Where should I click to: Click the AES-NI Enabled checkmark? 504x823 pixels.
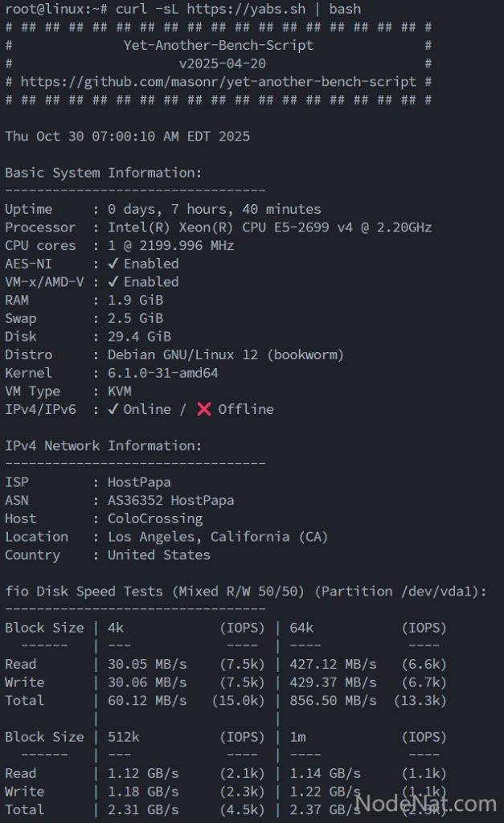tap(113, 264)
